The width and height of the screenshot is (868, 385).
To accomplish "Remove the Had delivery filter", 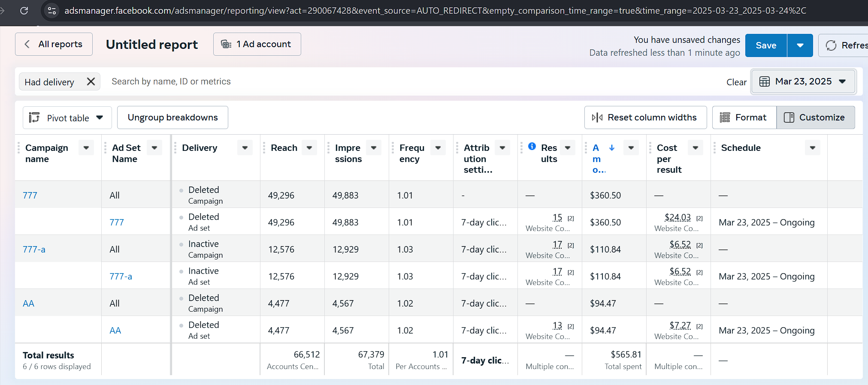I will (x=91, y=81).
